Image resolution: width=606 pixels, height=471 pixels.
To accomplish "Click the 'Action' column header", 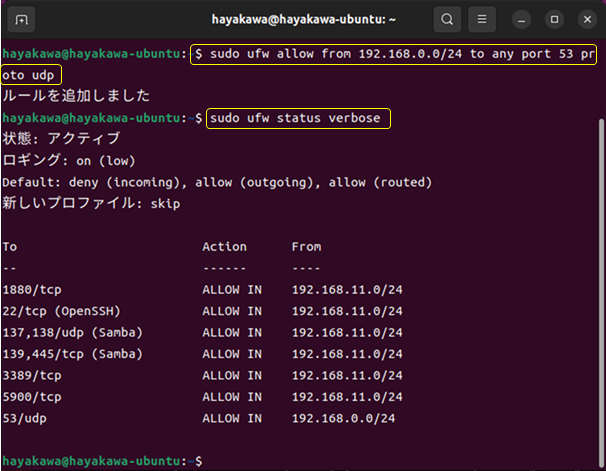I will 224,247.
